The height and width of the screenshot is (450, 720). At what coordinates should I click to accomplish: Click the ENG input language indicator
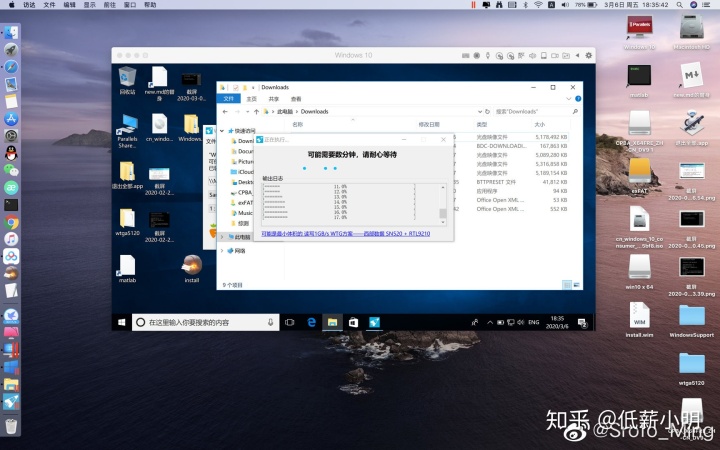534,322
